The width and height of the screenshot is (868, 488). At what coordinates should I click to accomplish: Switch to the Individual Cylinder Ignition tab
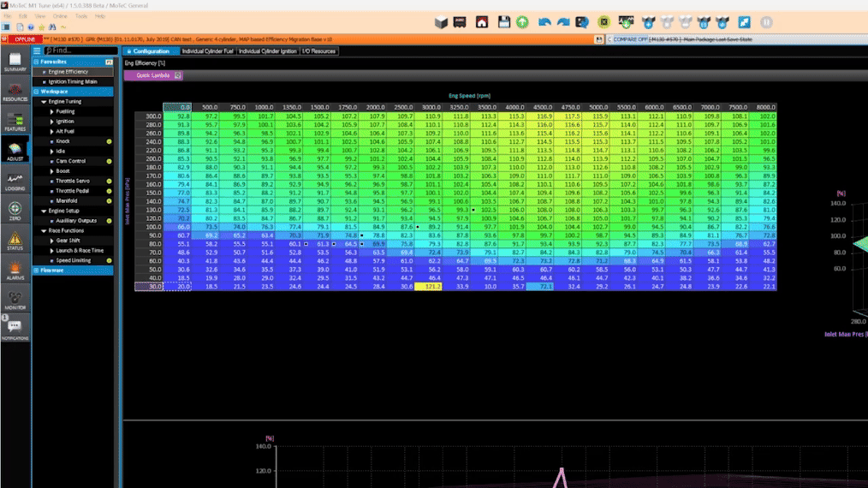[x=267, y=51]
